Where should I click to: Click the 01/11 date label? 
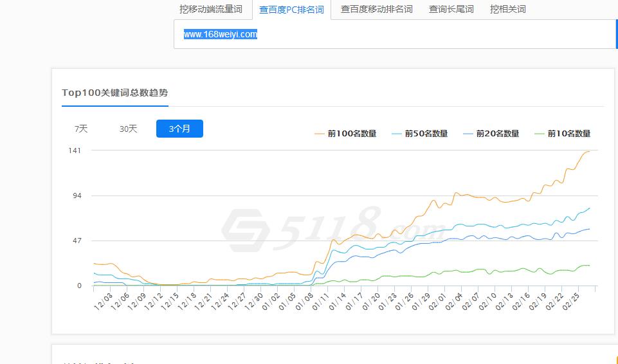click(321, 302)
